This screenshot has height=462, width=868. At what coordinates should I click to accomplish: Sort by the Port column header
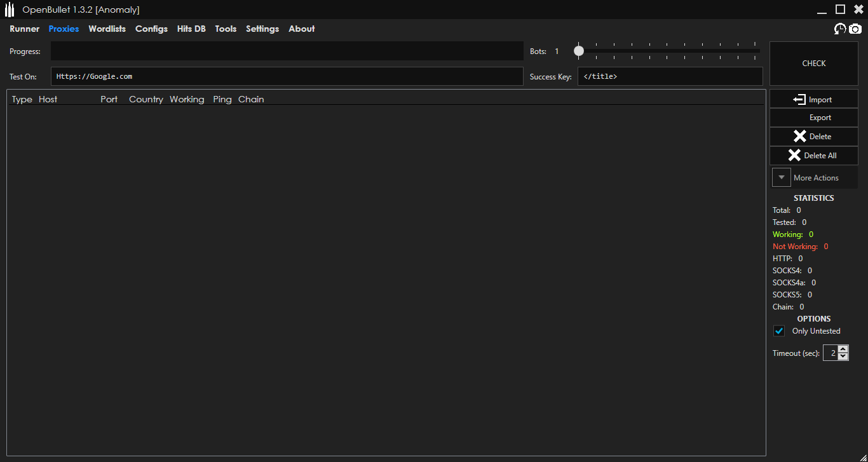(x=109, y=99)
